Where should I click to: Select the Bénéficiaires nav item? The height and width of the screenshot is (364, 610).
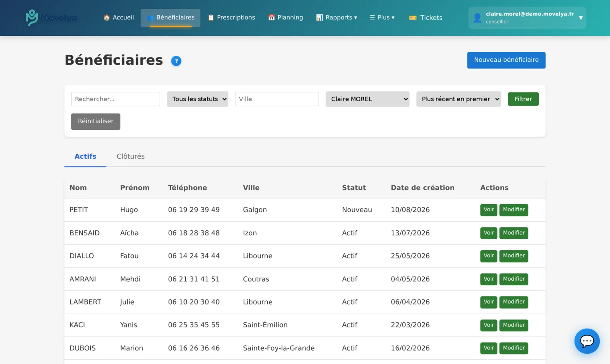point(170,18)
